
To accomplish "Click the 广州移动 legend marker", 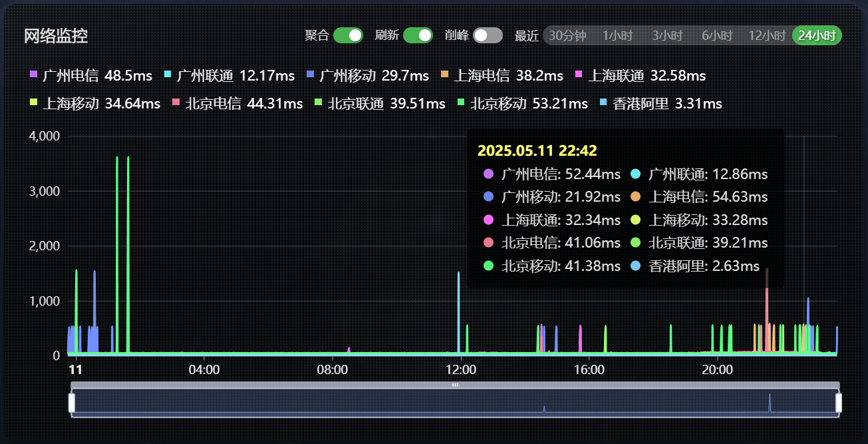I will 311,76.
